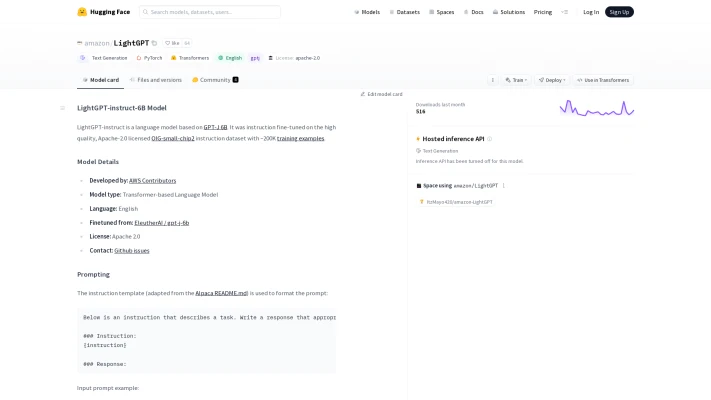Open the Text Generation tag
The image size is (711, 400).
point(104,58)
